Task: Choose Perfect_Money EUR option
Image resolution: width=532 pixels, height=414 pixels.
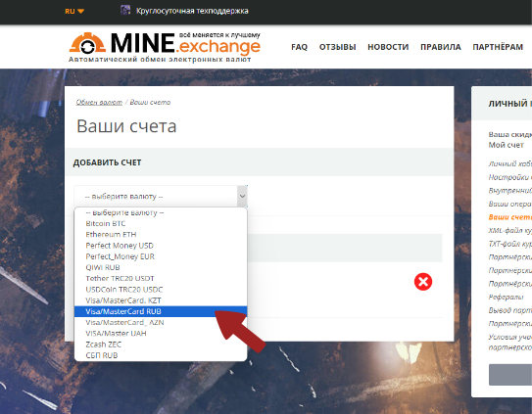Action: pyautogui.click(x=161, y=256)
